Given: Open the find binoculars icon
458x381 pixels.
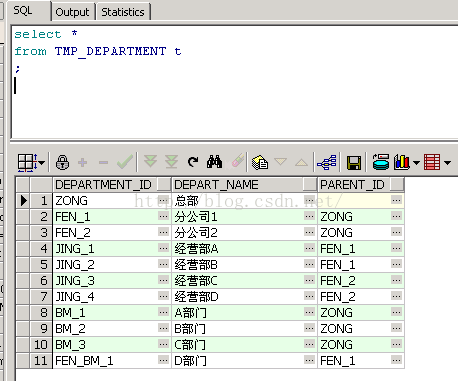Looking at the screenshot, I should click(x=214, y=162).
